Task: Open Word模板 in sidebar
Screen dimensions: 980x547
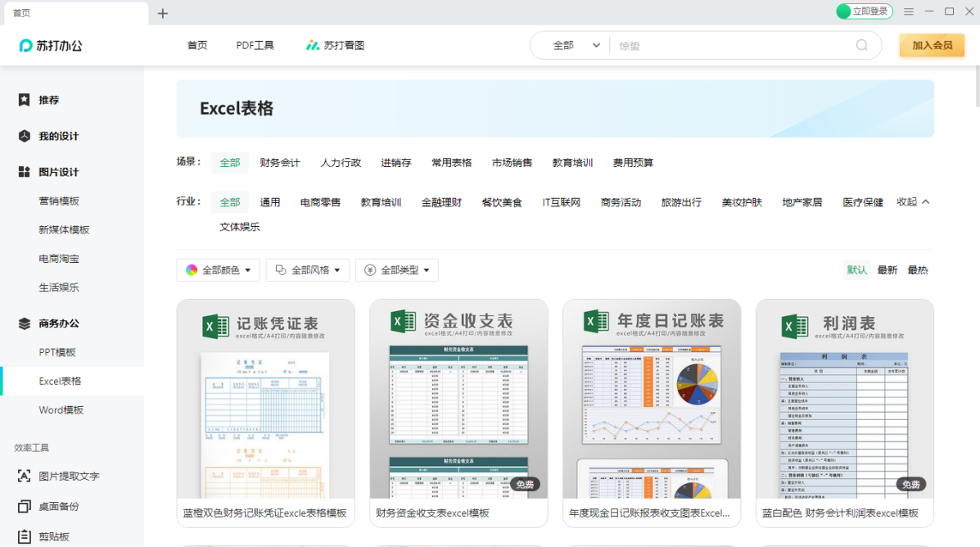Action: coord(61,410)
